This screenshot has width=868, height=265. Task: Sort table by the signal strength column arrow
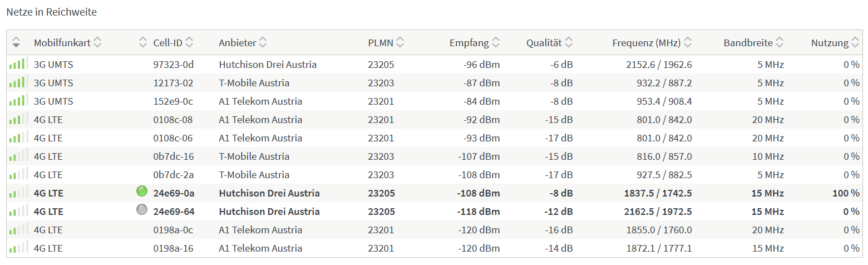point(16,42)
